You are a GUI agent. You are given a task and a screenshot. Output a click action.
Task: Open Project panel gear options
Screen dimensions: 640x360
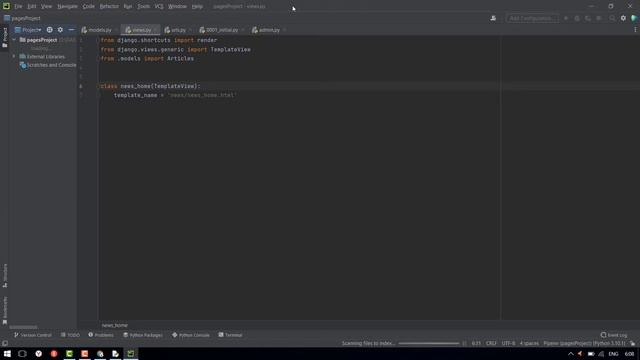pyautogui.click(x=60, y=30)
